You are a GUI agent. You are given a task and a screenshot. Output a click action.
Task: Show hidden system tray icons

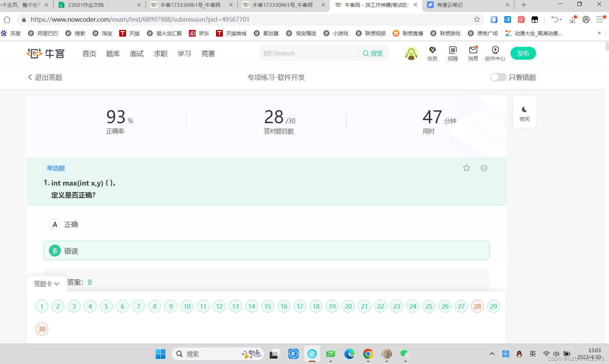click(492, 354)
